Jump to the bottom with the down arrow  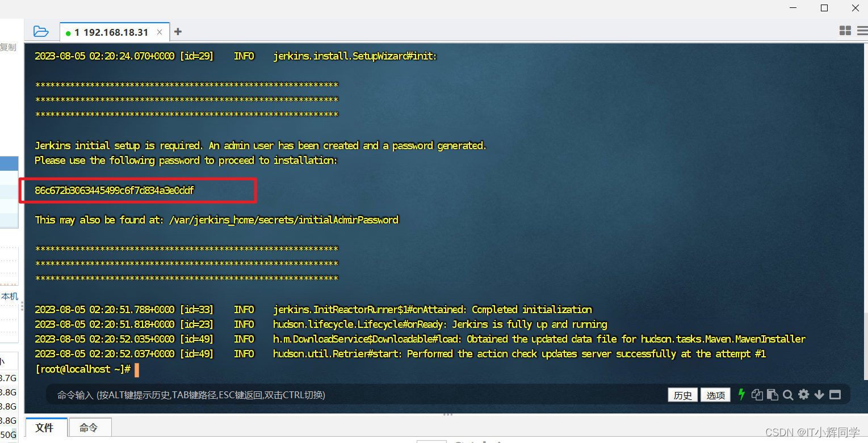coord(819,395)
